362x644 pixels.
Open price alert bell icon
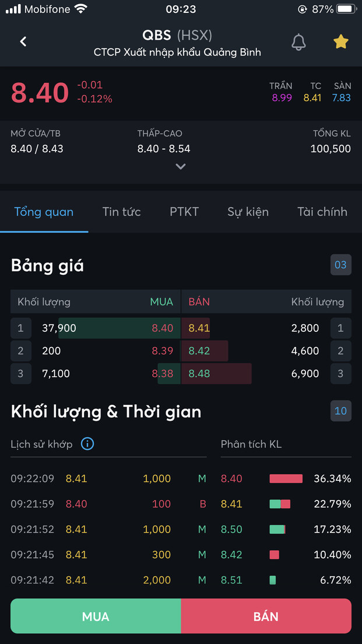[x=298, y=41]
